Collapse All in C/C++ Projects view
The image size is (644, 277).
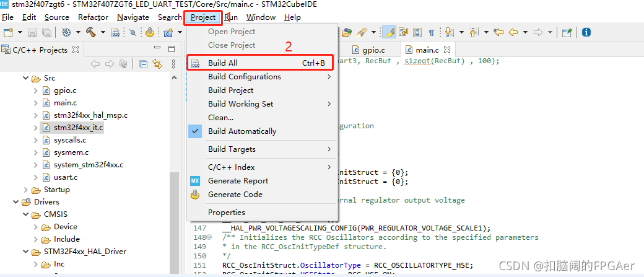pos(143,64)
